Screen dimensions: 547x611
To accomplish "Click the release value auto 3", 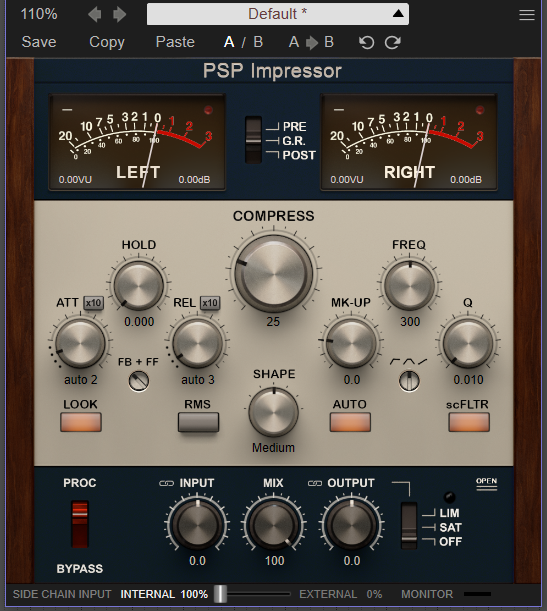I will tap(198, 380).
